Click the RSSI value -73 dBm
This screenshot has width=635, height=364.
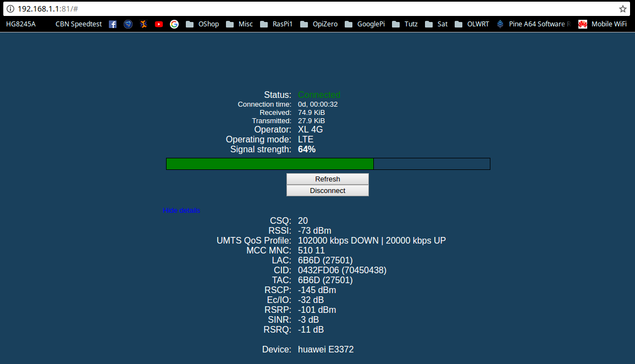pos(314,231)
